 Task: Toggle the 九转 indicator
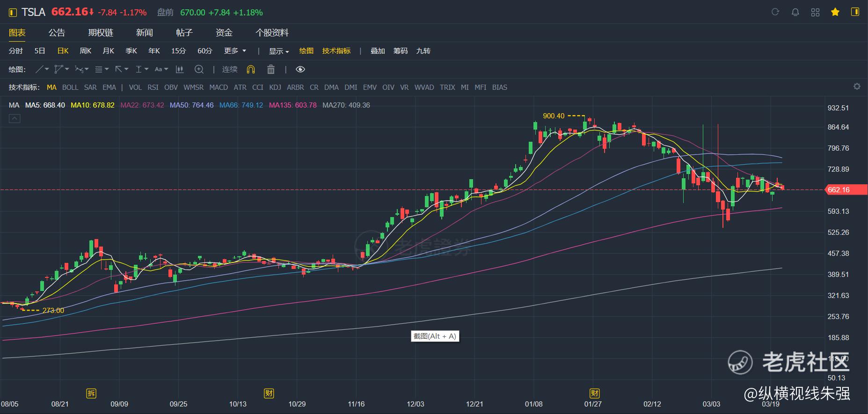[x=423, y=51]
